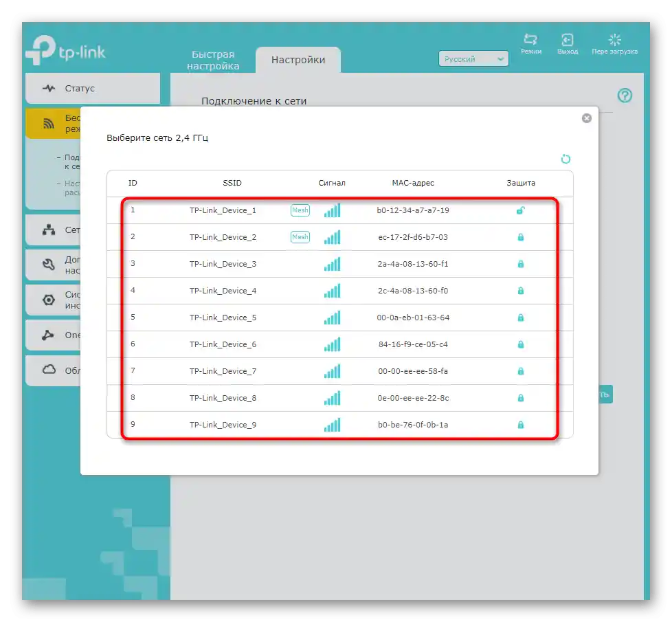Click signal bars of TP-Link_Device_1

click(332, 210)
